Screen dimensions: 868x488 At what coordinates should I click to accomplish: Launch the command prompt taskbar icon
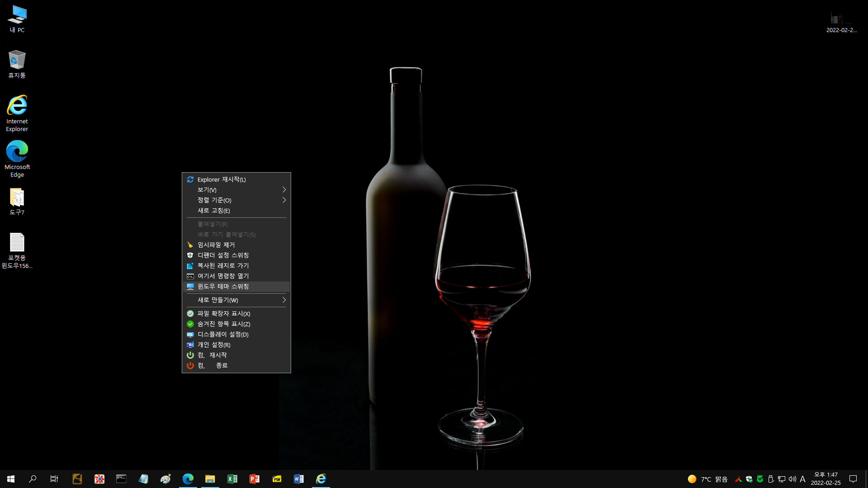pyautogui.click(x=121, y=479)
